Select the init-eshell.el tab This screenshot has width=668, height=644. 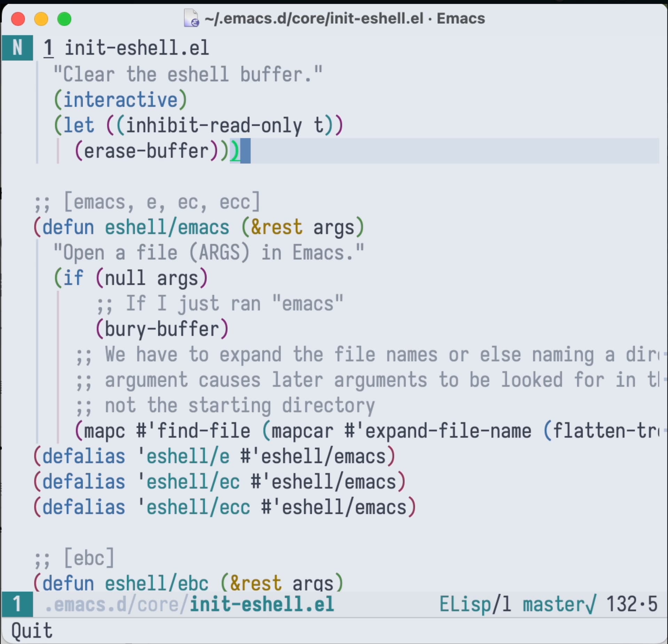click(x=137, y=48)
